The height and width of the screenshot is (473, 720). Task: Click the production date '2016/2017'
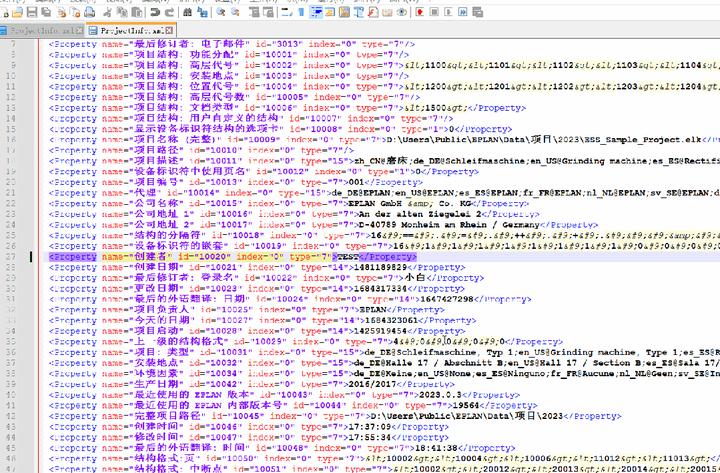[x=372, y=384]
